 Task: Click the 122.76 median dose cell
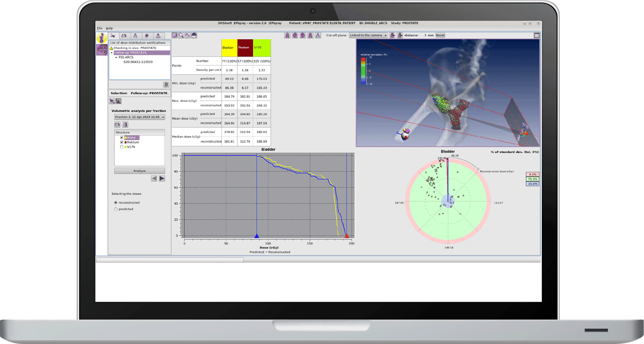pyautogui.click(x=245, y=142)
